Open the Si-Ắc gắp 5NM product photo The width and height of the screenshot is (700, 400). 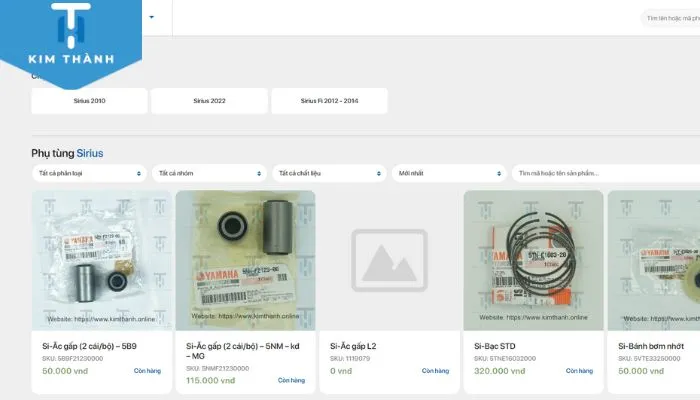click(x=245, y=260)
